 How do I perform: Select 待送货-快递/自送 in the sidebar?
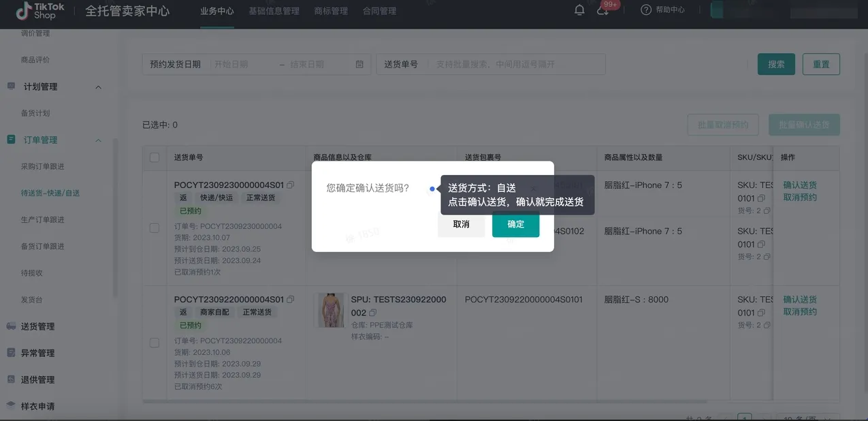[x=50, y=193]
